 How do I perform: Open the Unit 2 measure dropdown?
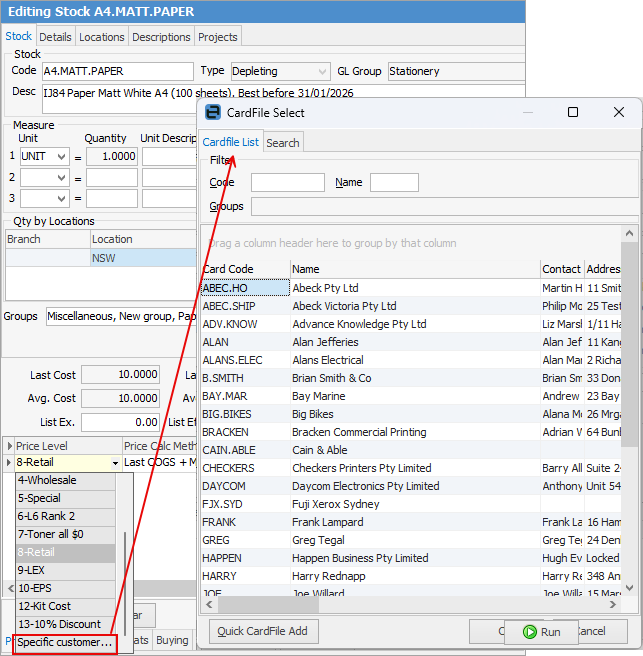(x=59, y=177)
